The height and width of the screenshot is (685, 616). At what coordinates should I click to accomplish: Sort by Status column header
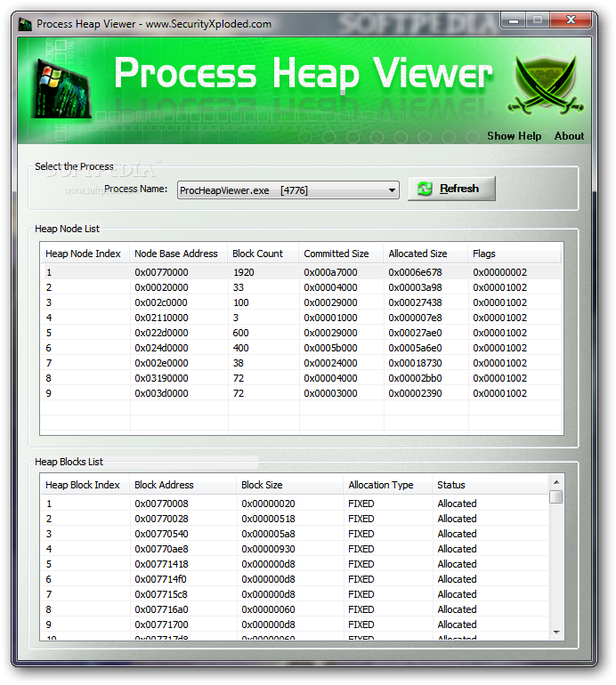coord(490,485)
